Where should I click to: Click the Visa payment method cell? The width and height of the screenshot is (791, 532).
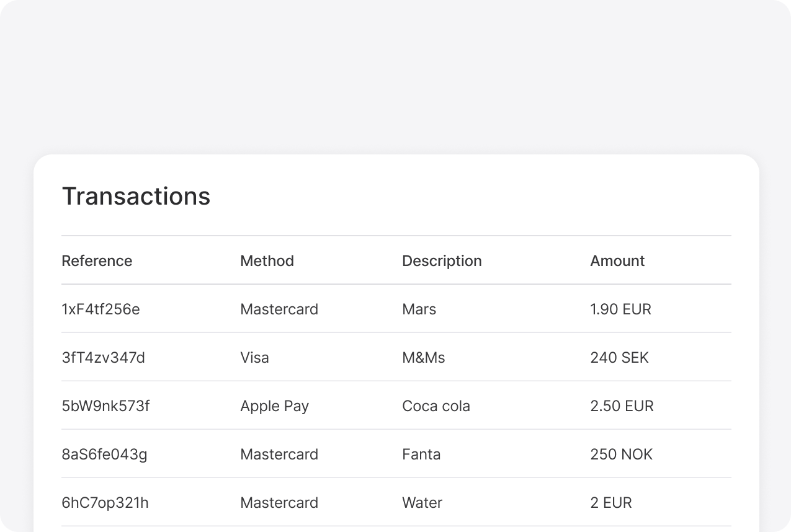[254, 358]
